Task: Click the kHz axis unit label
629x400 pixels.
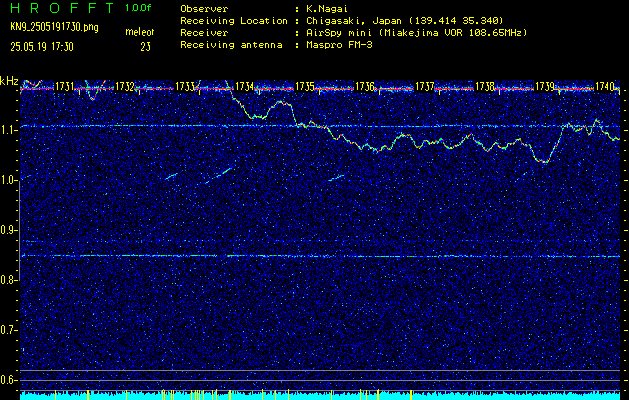Action: pos(9,81)
